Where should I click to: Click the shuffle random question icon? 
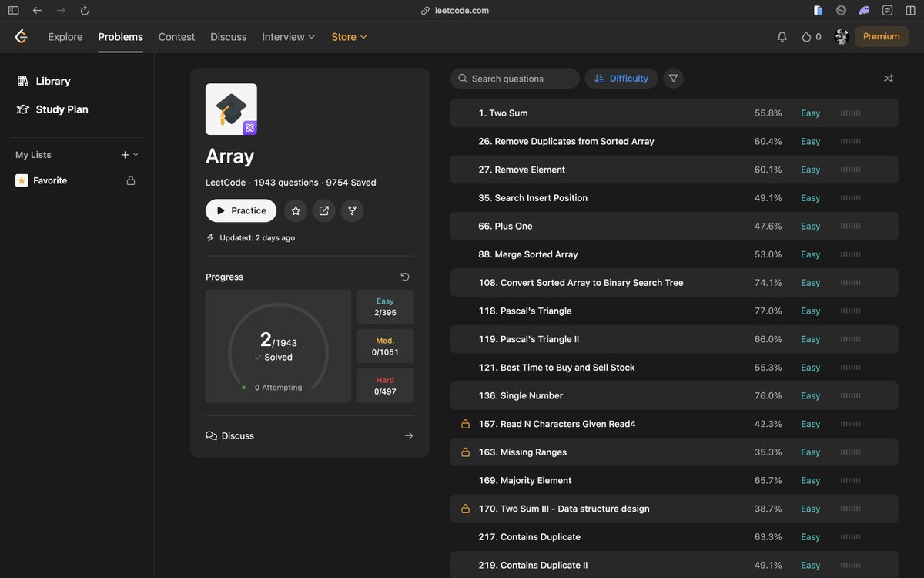pos(889,79)
